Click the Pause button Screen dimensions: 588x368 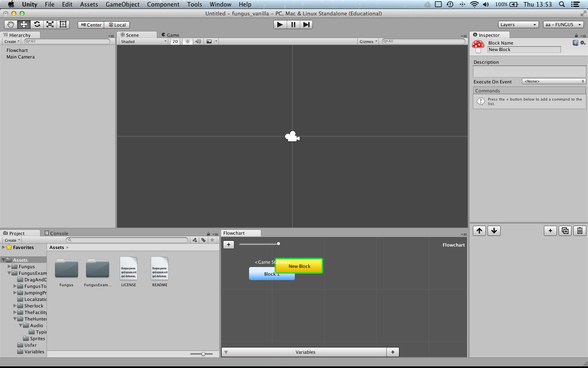point(293,25)
